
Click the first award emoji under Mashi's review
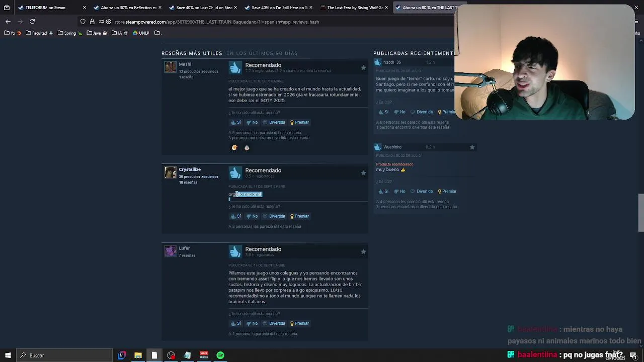click(x=234, y=148)
